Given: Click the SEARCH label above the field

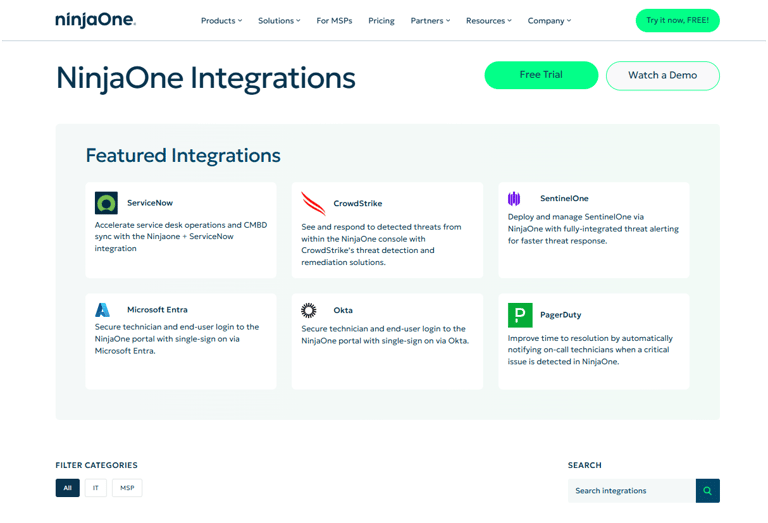Looking at the screenshot, I should pos(585,465).
